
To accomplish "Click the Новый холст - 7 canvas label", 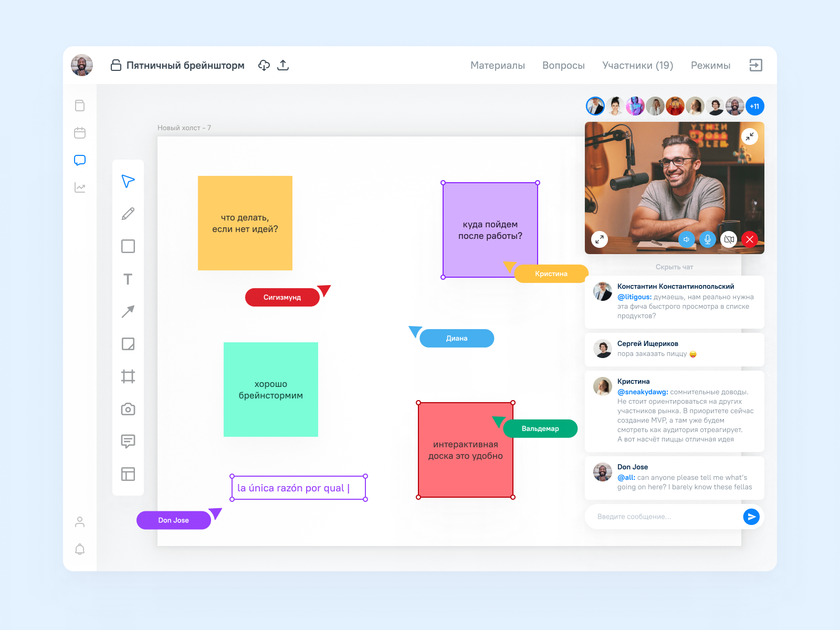I will pos(184,128).
